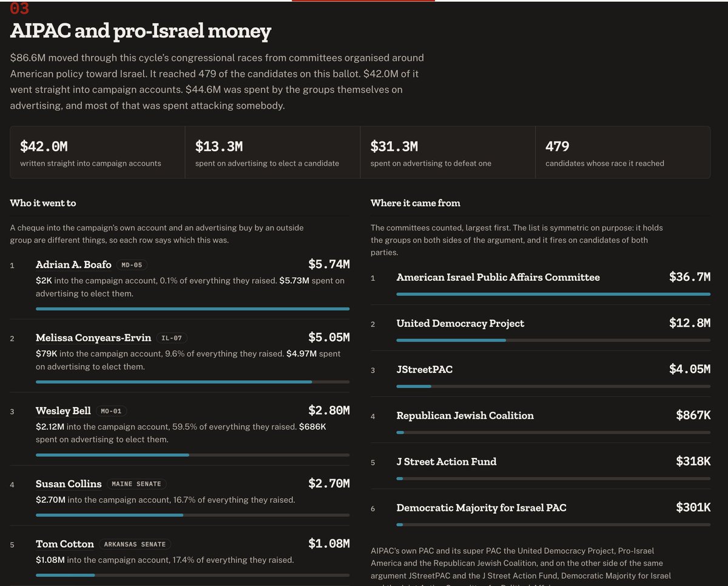The height and width of the screenshot is (586, 728).
Task: Select Republican Jewish Coalition row
Action: pos(541,420)
